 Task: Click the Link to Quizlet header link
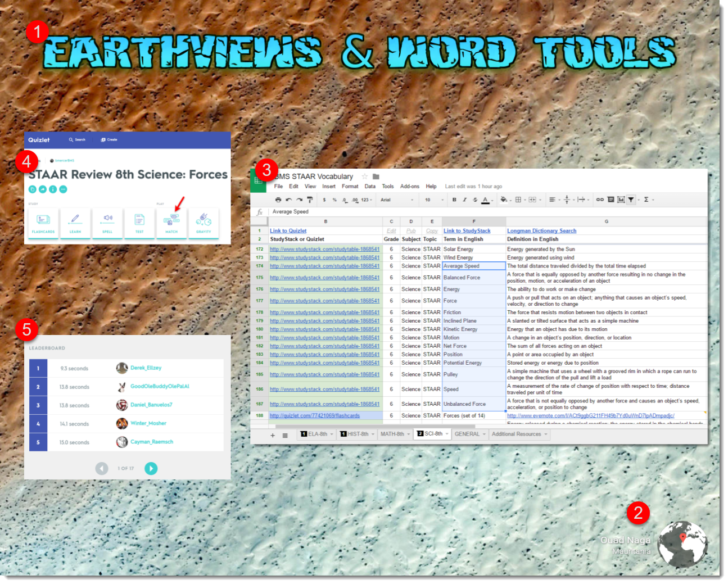point(288,231)
